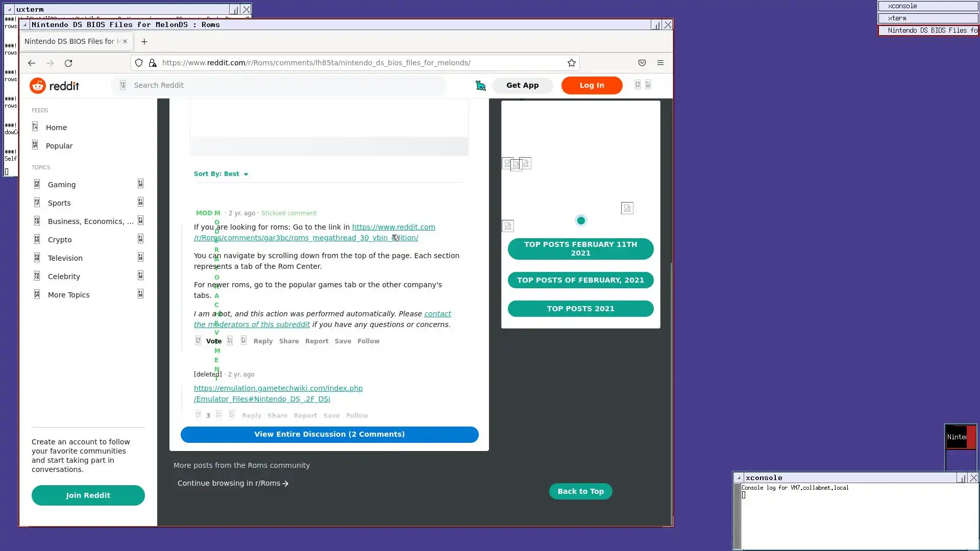Click the Save to Pocket icon
The height and width of the screenshot is (551, 980).
click(642, 63)
